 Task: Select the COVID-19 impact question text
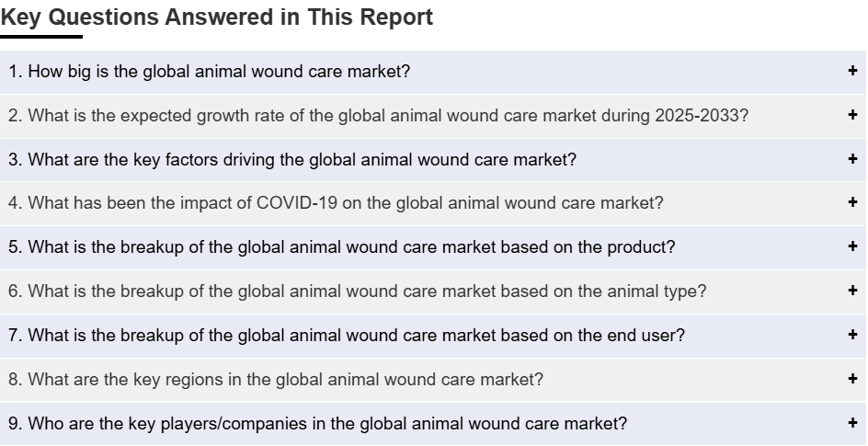[x=336, y=203]
